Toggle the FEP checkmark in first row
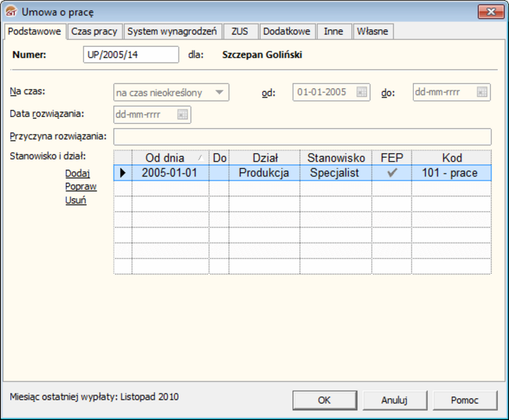509x420 pixels. [392, 173]
